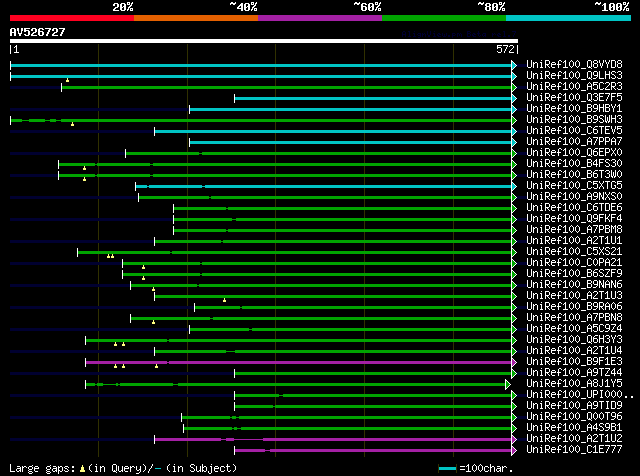Image resolution: width=640 pixels, height=476 pixels.
Task: Click the white AV526727 query sequence bar
Action: (264, 41)
